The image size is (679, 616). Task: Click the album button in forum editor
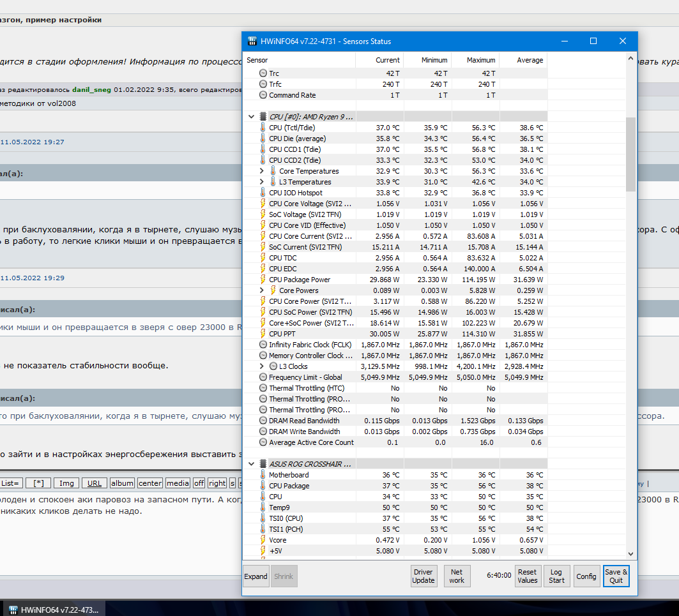pyautogui.click(x=122, y=483)
